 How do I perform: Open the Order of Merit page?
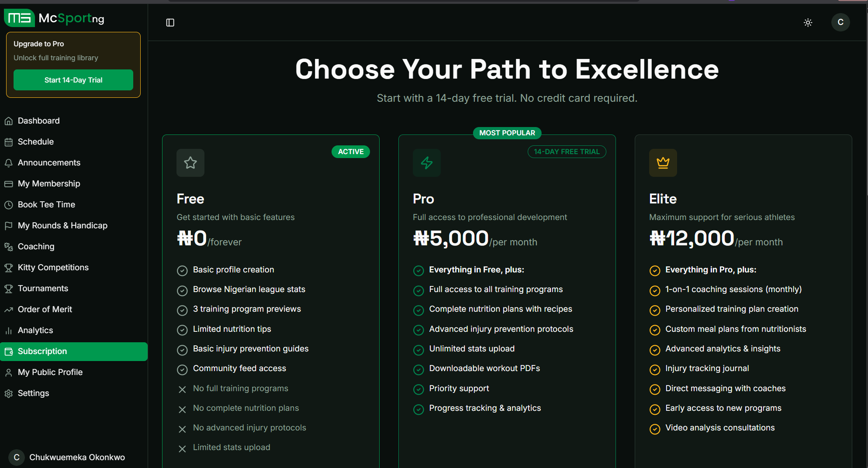pyautogui.click(x=45, y=310)
